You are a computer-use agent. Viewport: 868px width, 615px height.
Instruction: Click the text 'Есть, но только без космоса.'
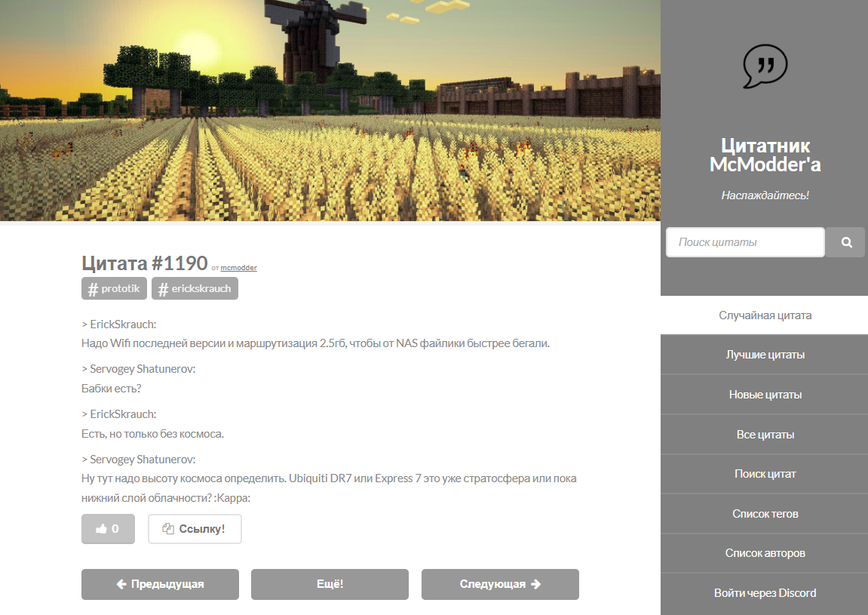[153, 434]
